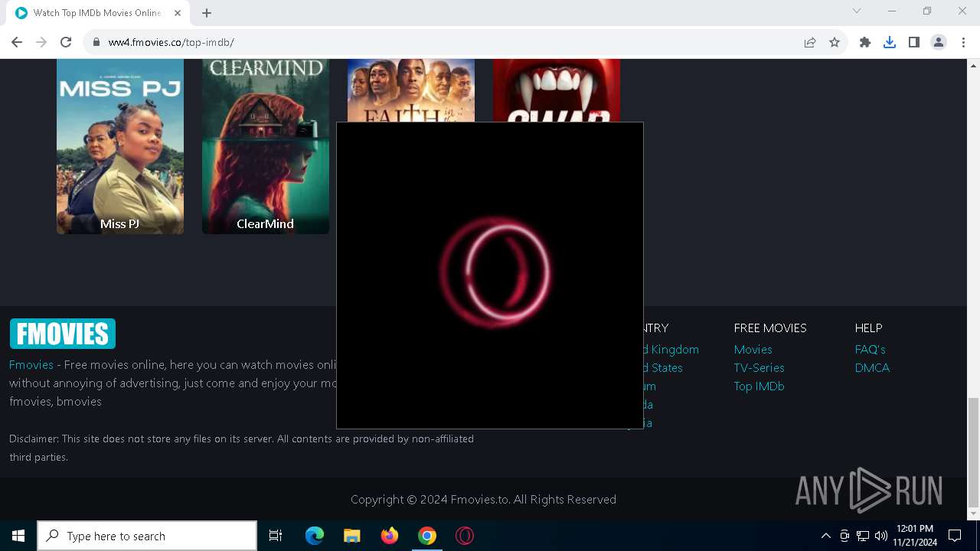This screenshot has width=980, height=551.
Task: Switch to Chrome on the taskbar
Action: click(x=427, y=536)
